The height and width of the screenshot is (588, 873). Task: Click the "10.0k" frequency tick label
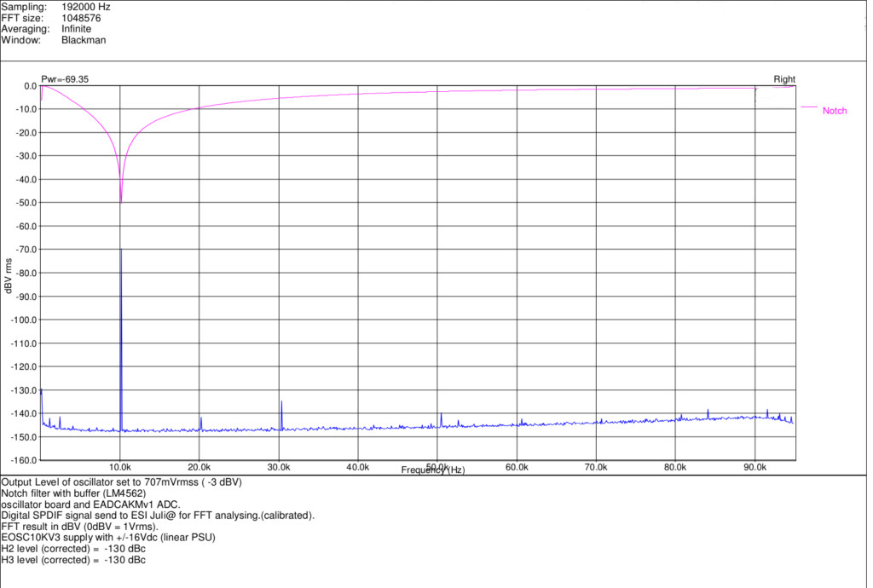tap(120, 467)
